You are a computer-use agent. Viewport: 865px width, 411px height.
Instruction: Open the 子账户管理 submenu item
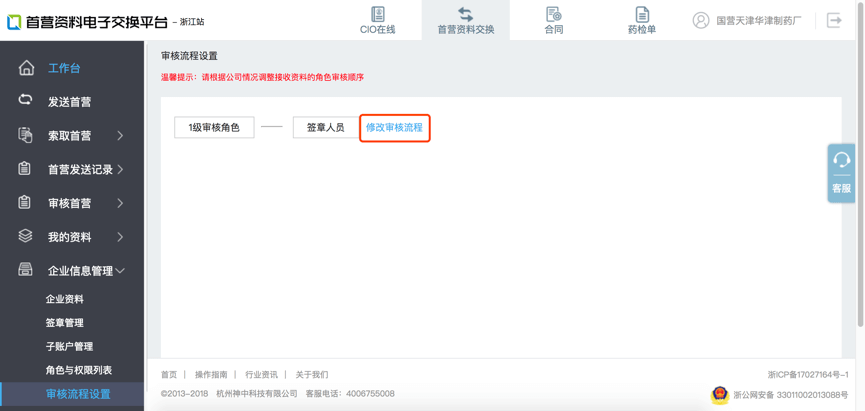tap(70, 346)
